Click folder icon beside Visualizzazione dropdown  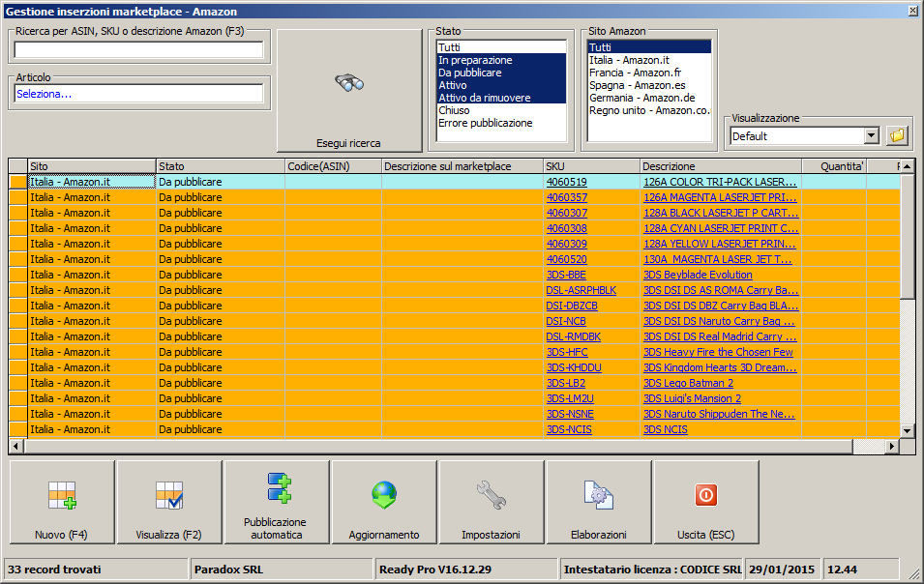point(897,135)
